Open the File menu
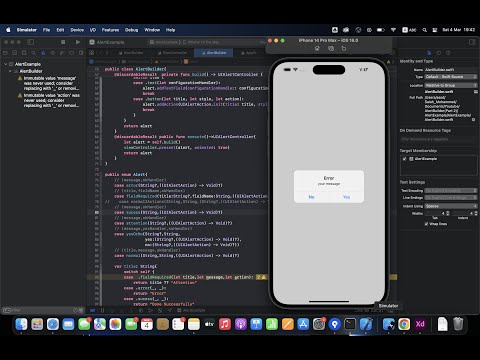 tap(46, 30)
